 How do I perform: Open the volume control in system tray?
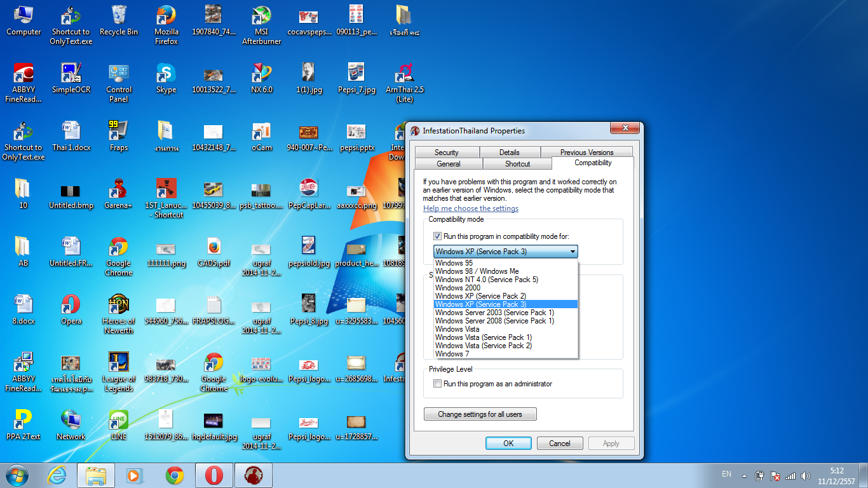[x=806, y=475]
